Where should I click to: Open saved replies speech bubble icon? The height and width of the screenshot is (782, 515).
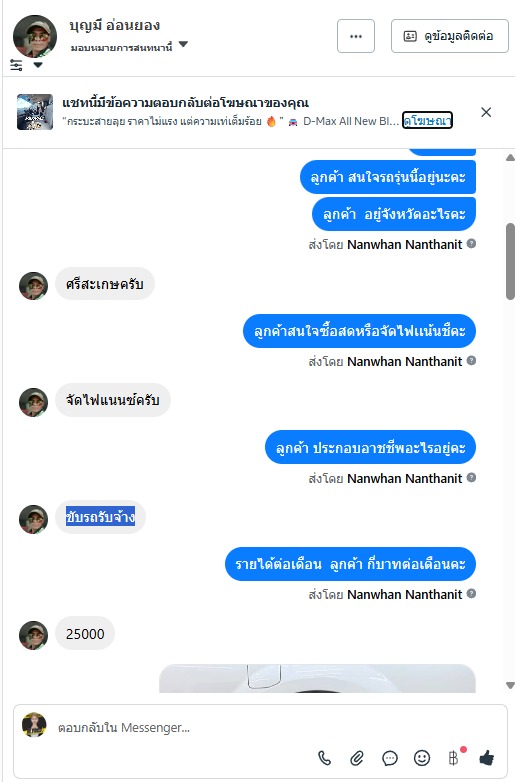[x=390, y=758]
